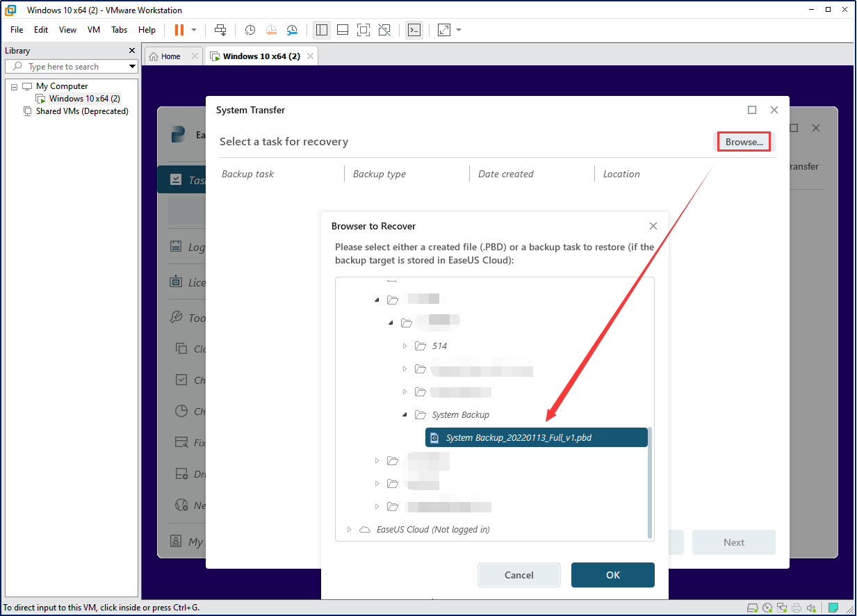Close the Browser to Recover dialog

pyautogui.click(x=653, y=226)
